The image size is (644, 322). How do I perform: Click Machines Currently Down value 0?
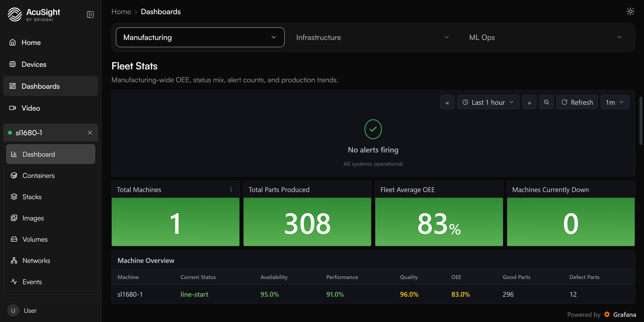click(x=571, y=223)
